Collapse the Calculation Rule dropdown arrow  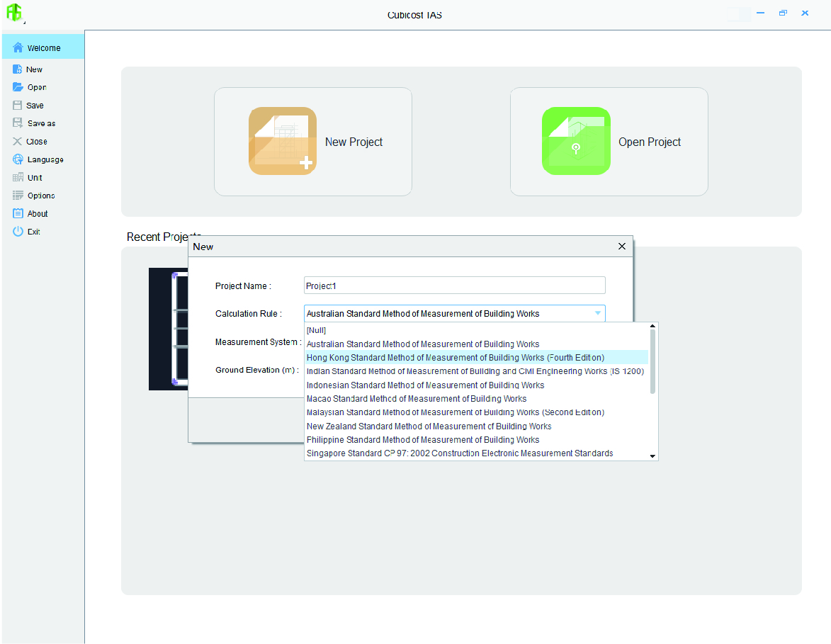pyautogui.click(x=597, y=313)
